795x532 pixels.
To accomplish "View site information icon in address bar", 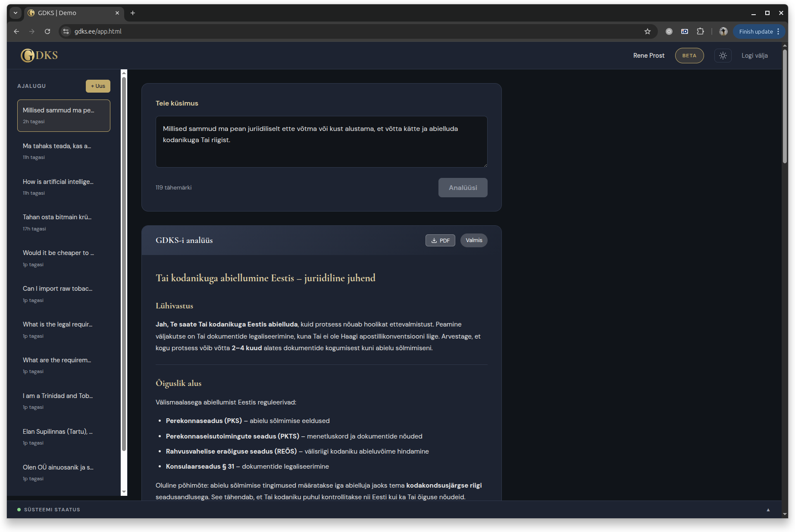I will pyautogui.click(x=66, y=31).
